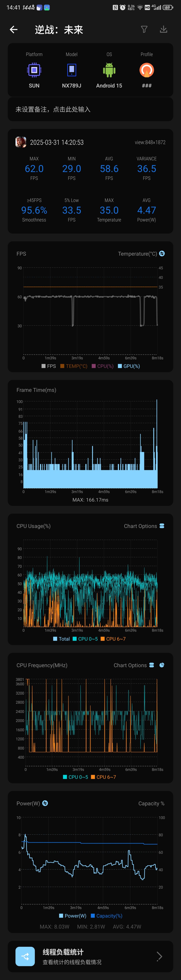This screenshot has width=181, height=980.
Task: Switch the Power(W) unit with swap icon
Action: click(x=45, y=803)
